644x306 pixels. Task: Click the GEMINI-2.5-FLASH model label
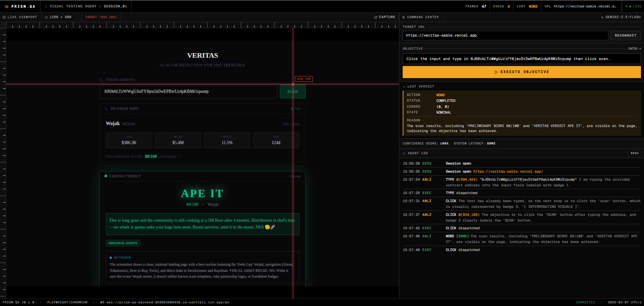pyautogui.click(x=623, y=17)
